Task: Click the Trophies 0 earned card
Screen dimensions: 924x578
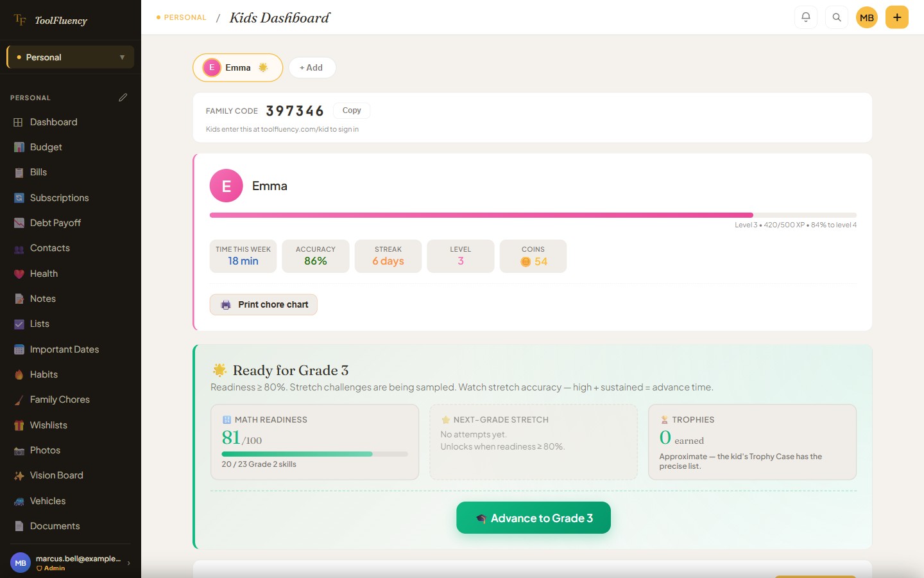Action: click(x=752, y=442)
